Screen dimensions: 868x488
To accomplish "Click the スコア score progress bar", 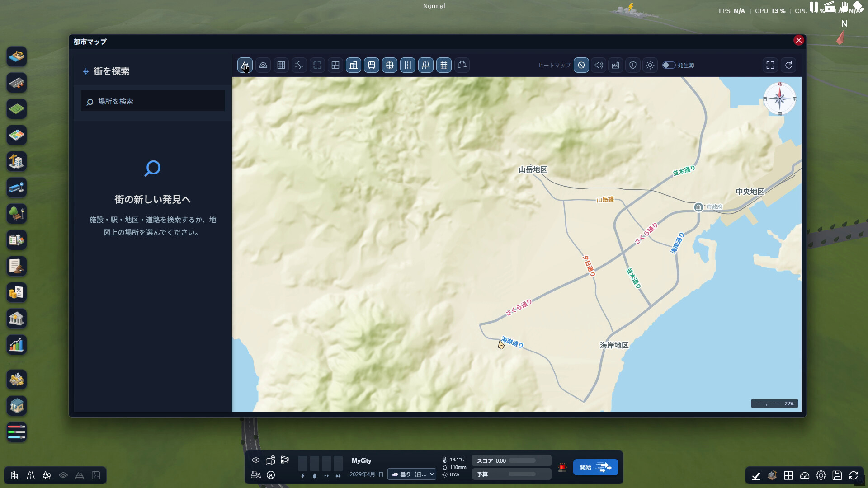I will click(x=522, y=460).
